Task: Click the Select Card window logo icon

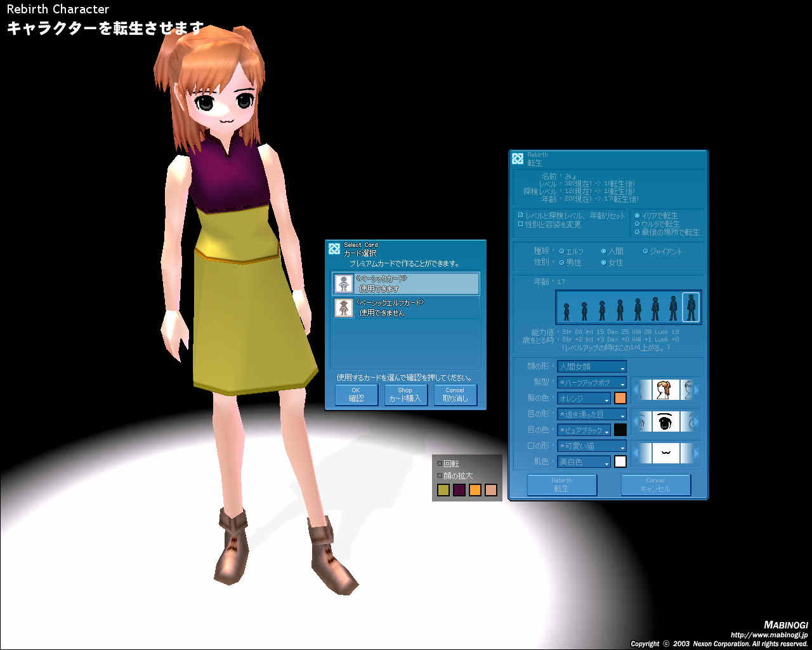Action: point(334,249)
